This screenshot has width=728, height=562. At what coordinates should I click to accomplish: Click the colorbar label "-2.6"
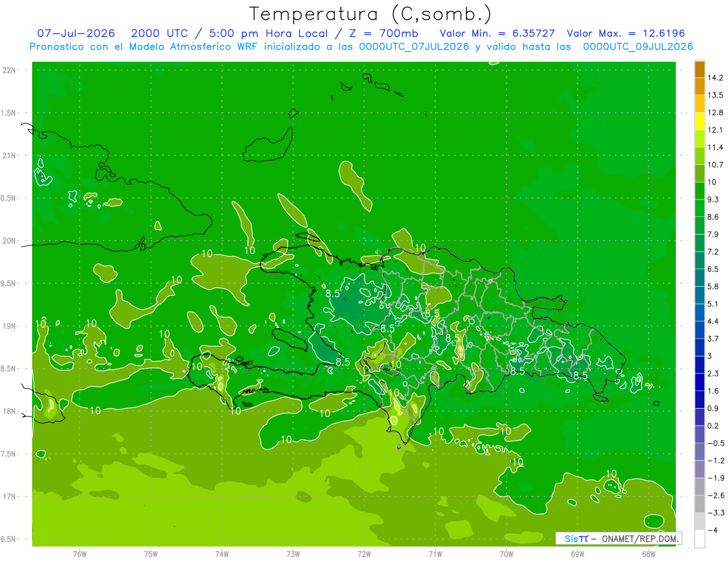(x=716, y=495)
